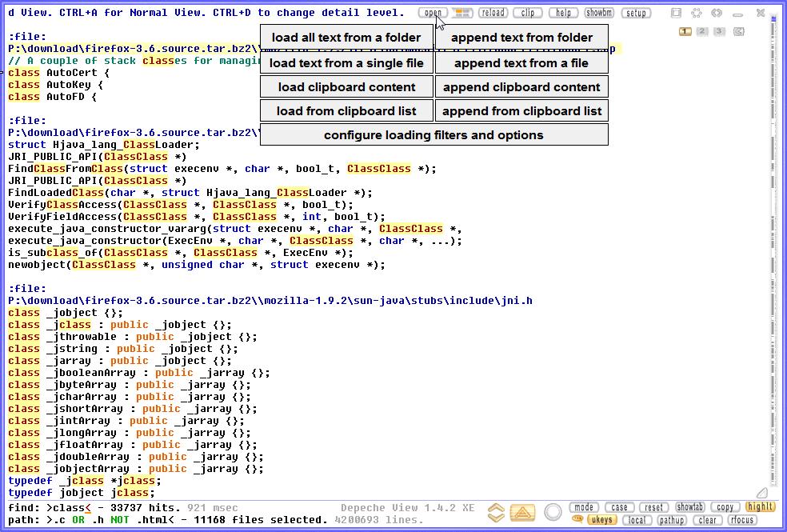
Task: Expand the setup menu
Action: click(x=636, y=13)
